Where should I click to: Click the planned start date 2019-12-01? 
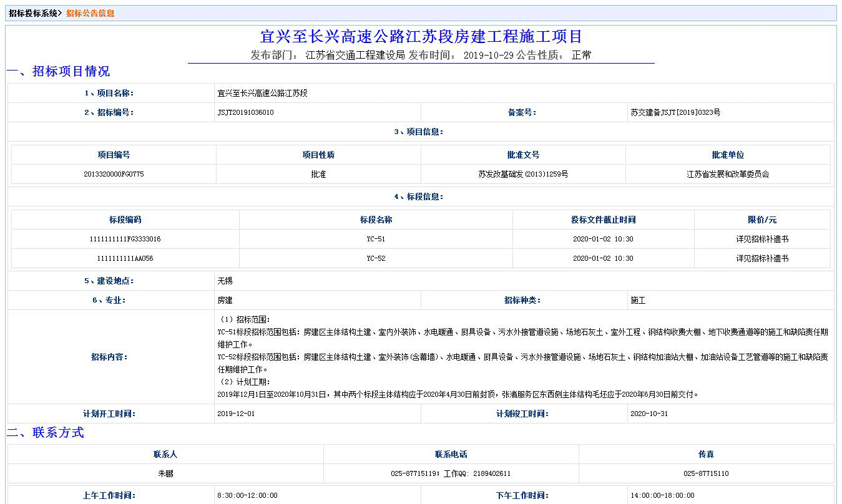(x=236, y=414)
